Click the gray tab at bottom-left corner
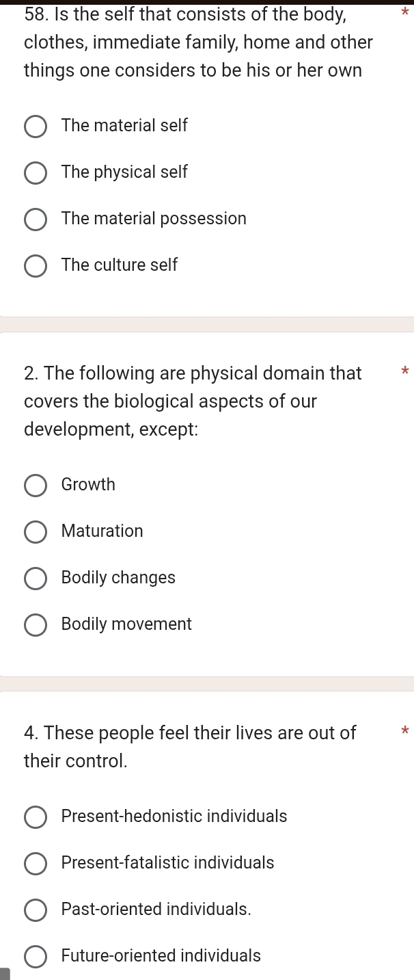The height and width of the screenshot is (980, 414). pos(5,974)
